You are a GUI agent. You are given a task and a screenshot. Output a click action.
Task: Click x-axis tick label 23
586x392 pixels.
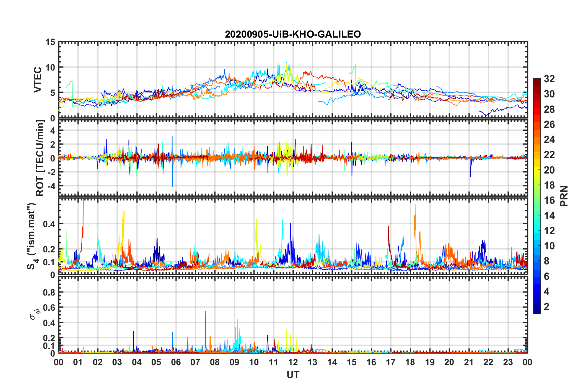click(508, 362)
